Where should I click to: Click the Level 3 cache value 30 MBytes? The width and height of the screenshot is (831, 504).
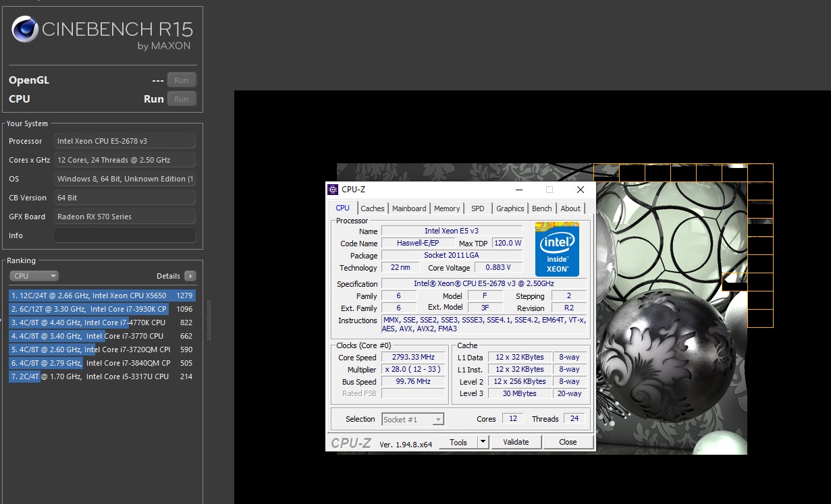[519, 393]
